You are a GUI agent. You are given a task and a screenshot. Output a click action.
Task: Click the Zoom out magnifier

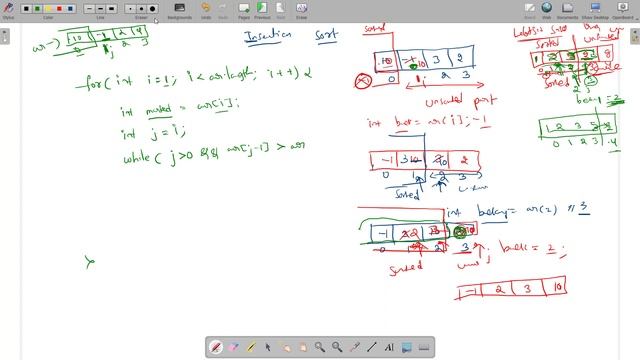click(x=337, y=347)
